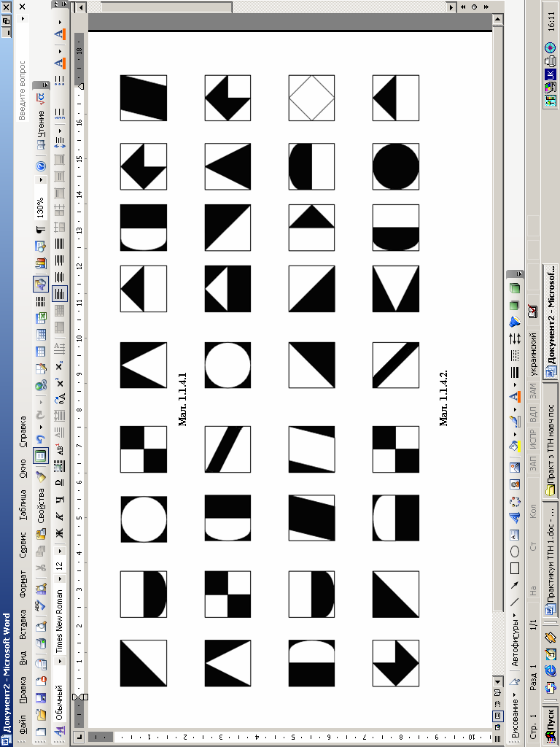Toggle the show paragraph marks (¶) button
Screen dimensions: 560x747
pyautogui.click(x=41, y=229)
